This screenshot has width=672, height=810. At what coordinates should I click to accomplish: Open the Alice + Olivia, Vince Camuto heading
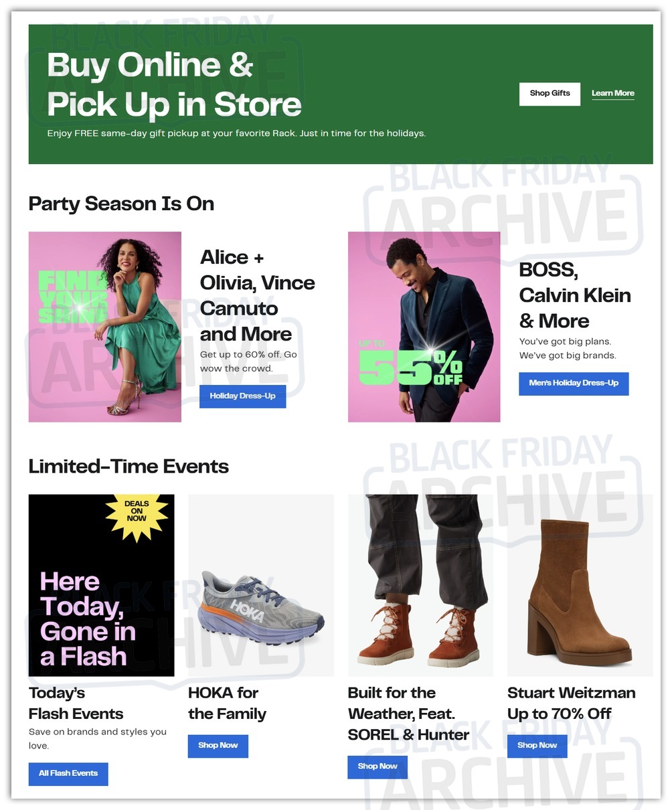click(x=257, y=295)
